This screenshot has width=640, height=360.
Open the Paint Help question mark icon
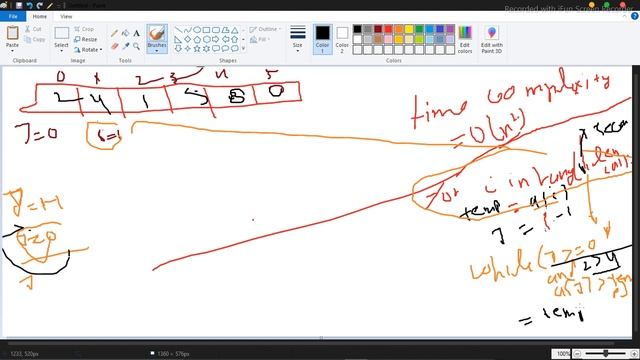(x=634, y=16)
